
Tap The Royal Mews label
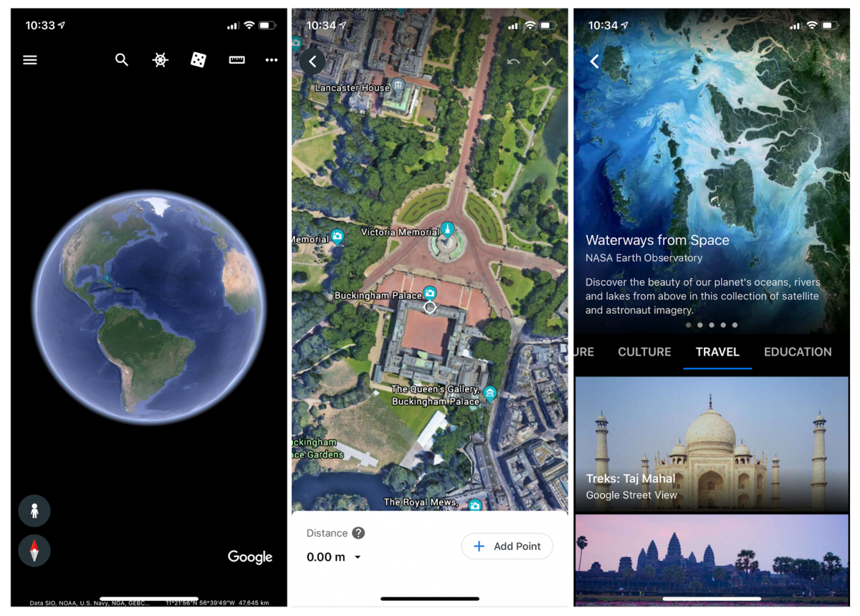421,502
